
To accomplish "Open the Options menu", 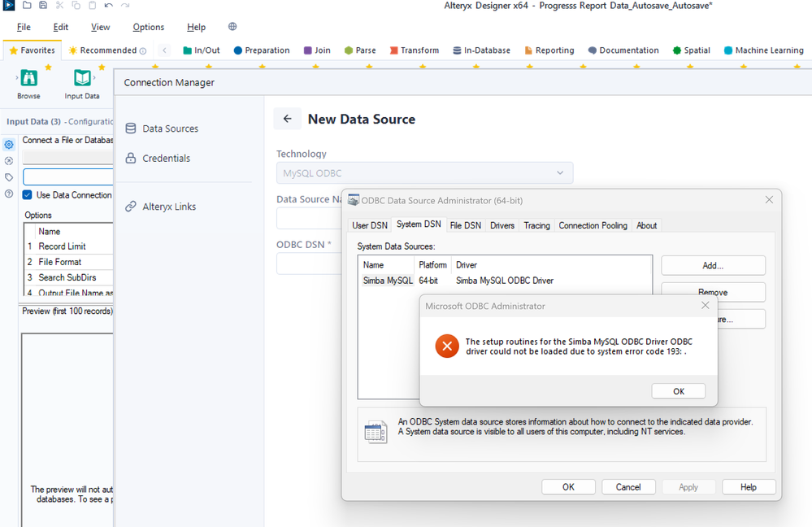I will tap(148, 26).
